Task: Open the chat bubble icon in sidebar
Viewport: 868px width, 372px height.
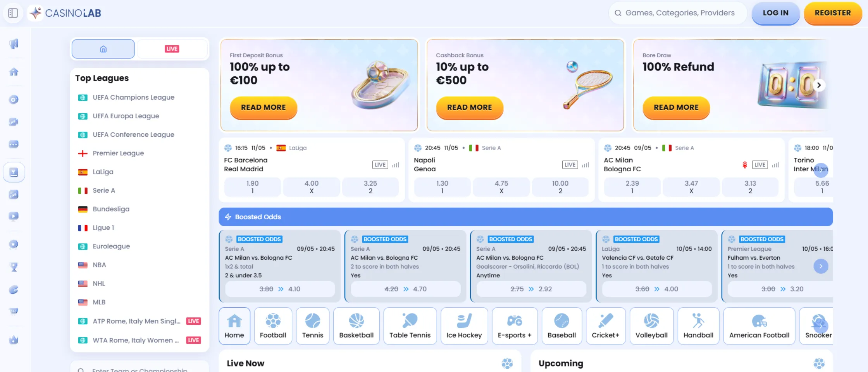Action: point(14,144)
